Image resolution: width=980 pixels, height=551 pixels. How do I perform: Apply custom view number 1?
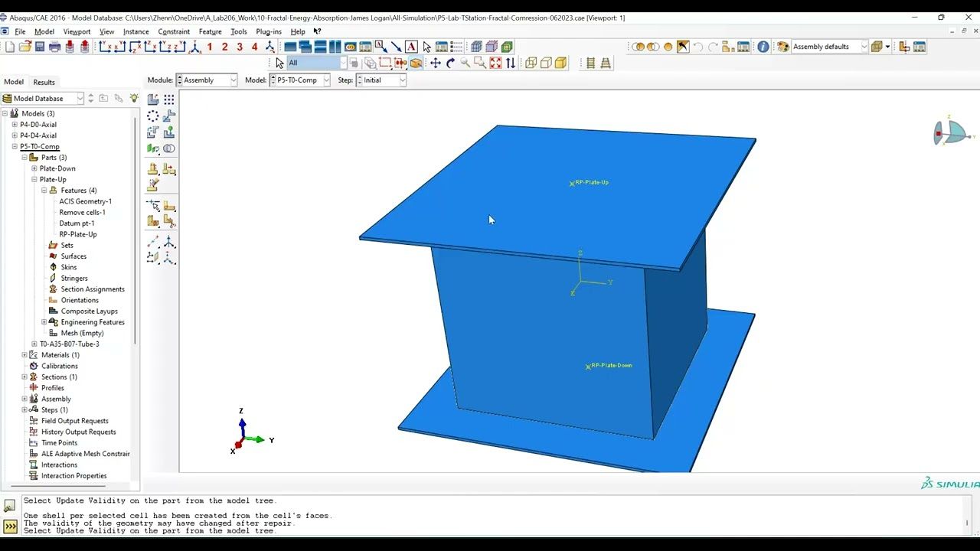click(210, 47)
